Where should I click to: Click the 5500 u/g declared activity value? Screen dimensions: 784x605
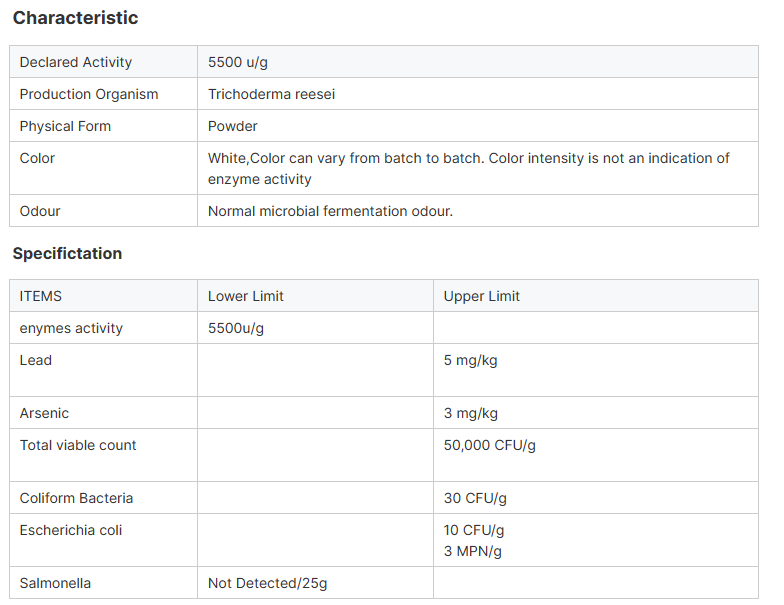[x=238, y=62]
